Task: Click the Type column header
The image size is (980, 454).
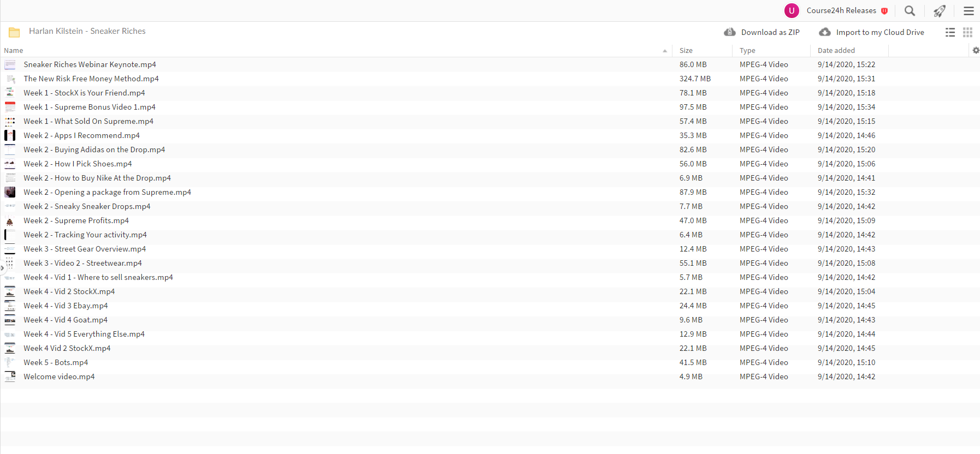Action: (747, 50)
